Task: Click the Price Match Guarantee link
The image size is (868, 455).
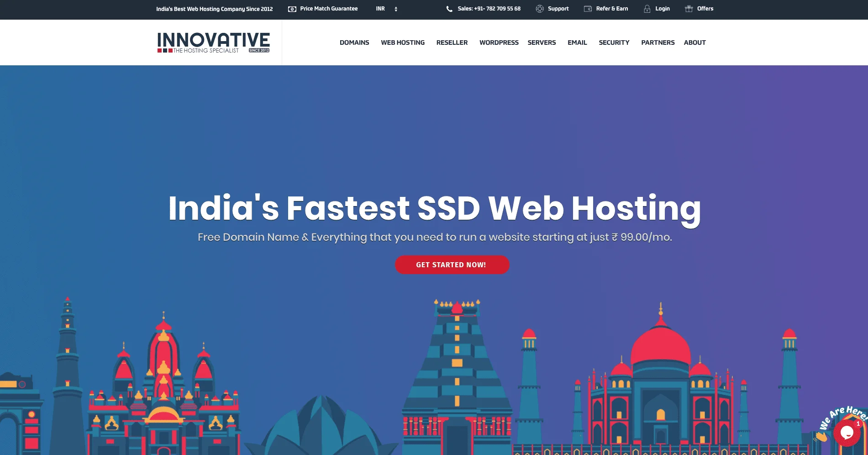Action: [329, 9]
